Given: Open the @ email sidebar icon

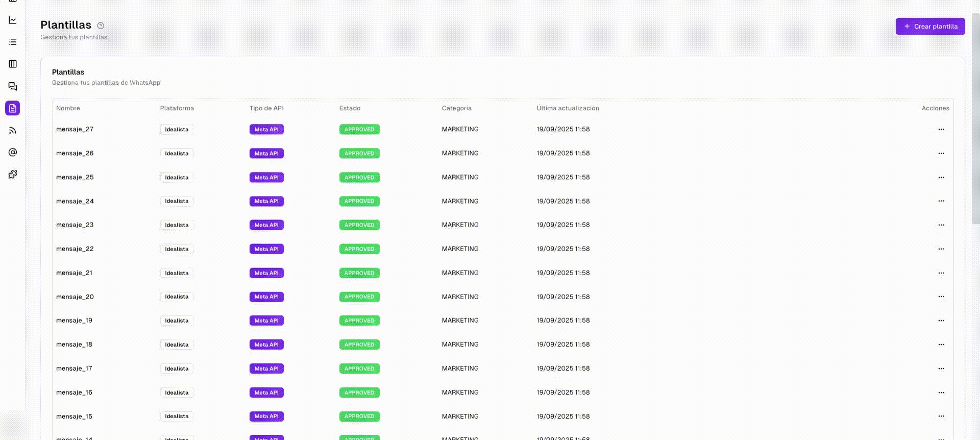Looking at the screenshot, I should [x=13, y=152].
